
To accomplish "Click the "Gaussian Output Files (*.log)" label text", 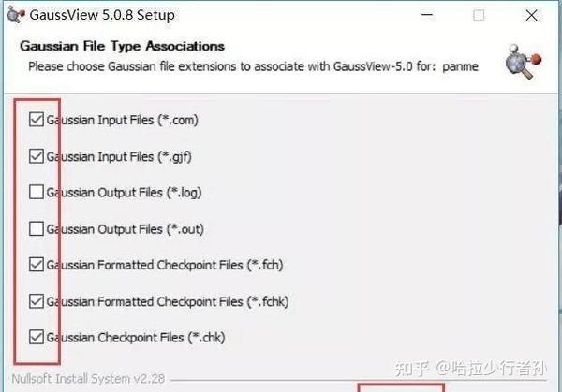I will coord(124,193).
